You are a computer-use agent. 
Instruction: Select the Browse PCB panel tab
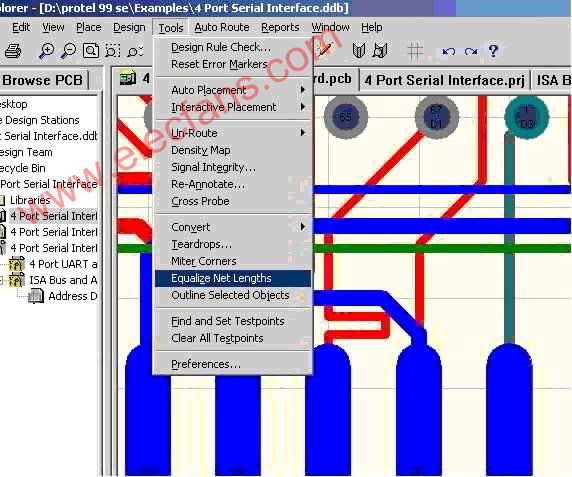pos(43,80)
